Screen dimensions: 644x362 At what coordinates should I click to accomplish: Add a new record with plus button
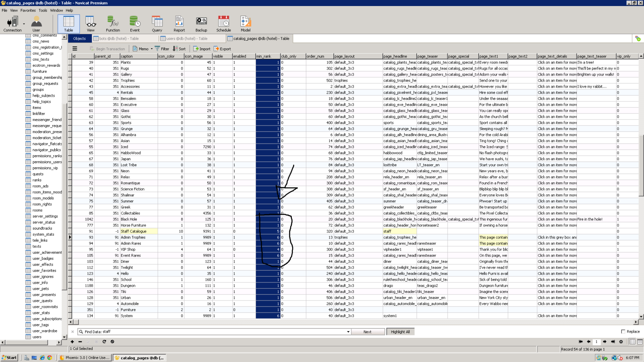pyautogui.click(x=72, y=341)
